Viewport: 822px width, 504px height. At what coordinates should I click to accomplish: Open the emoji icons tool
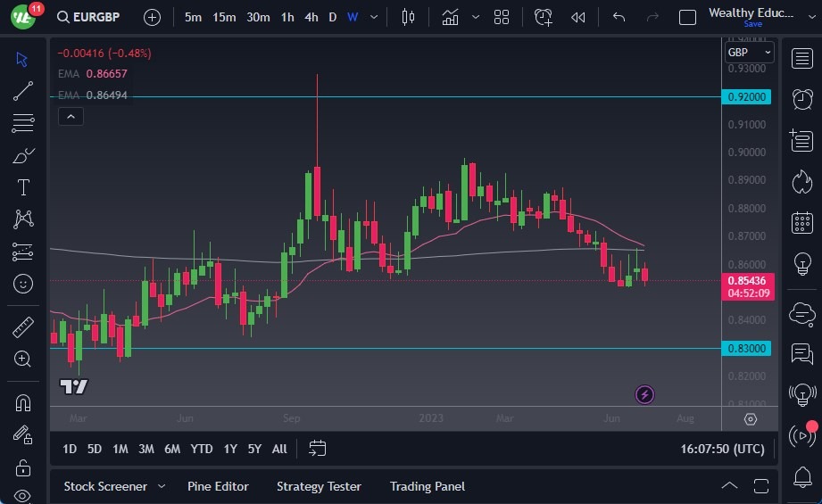pyautogui.click(x=23, y=284)
